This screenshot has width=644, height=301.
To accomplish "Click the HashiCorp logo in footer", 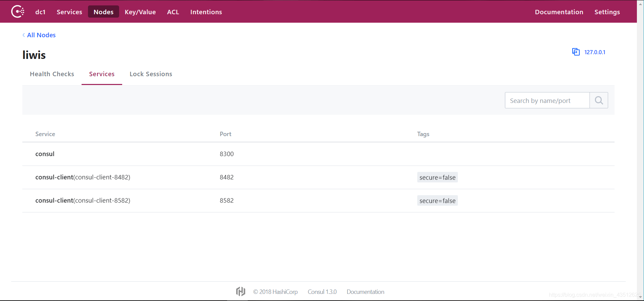I will tap(241, 292).
